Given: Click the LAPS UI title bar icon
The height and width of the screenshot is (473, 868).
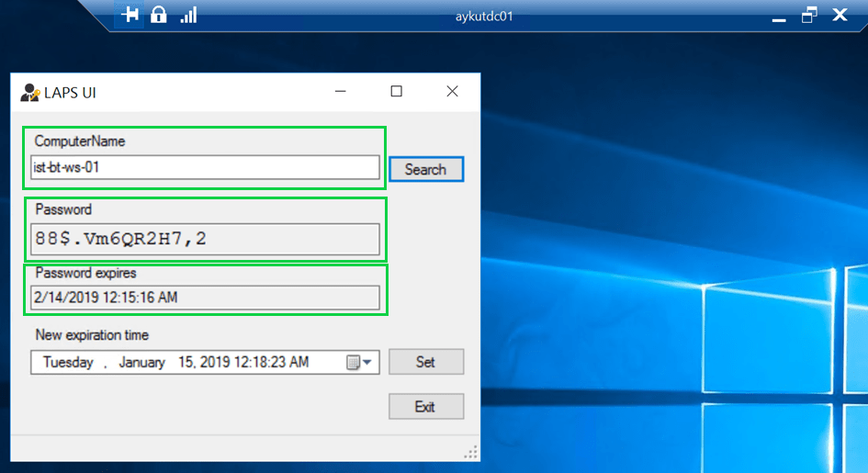Looking at the screenshot, I should pyautogui.click(x=29, y=92).
